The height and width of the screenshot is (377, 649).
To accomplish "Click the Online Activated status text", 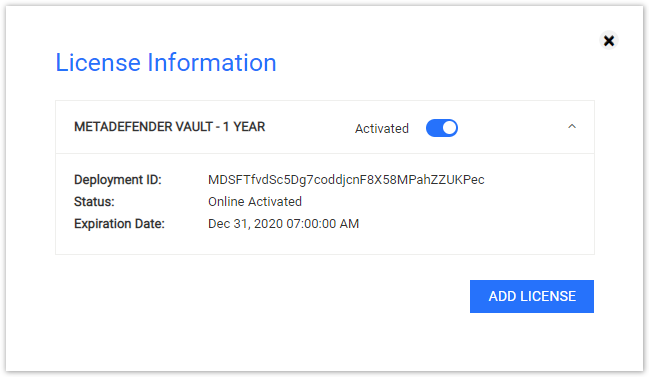I will click(255, 202).
